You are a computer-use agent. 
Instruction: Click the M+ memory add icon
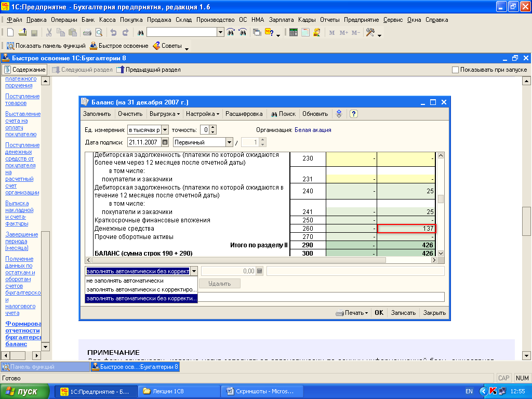click(344, 33)
